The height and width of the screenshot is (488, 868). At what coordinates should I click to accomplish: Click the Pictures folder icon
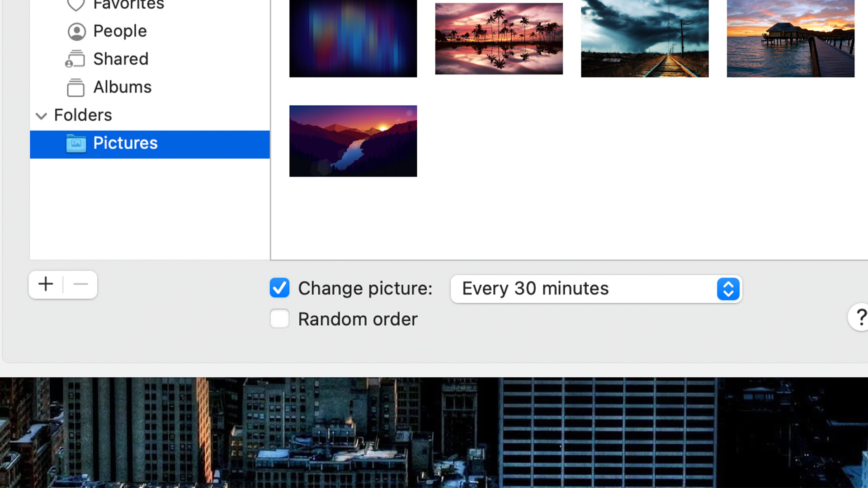point(76,144)
